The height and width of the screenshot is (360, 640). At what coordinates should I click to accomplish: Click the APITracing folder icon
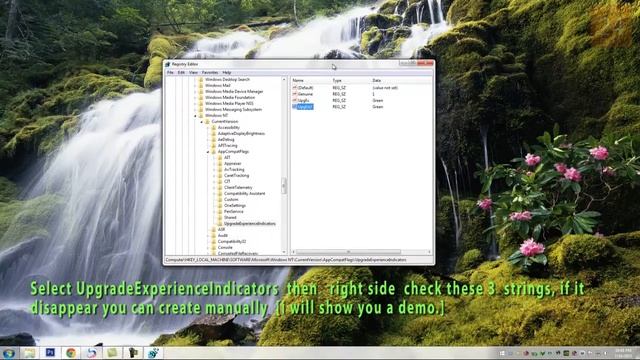point(213,145)
